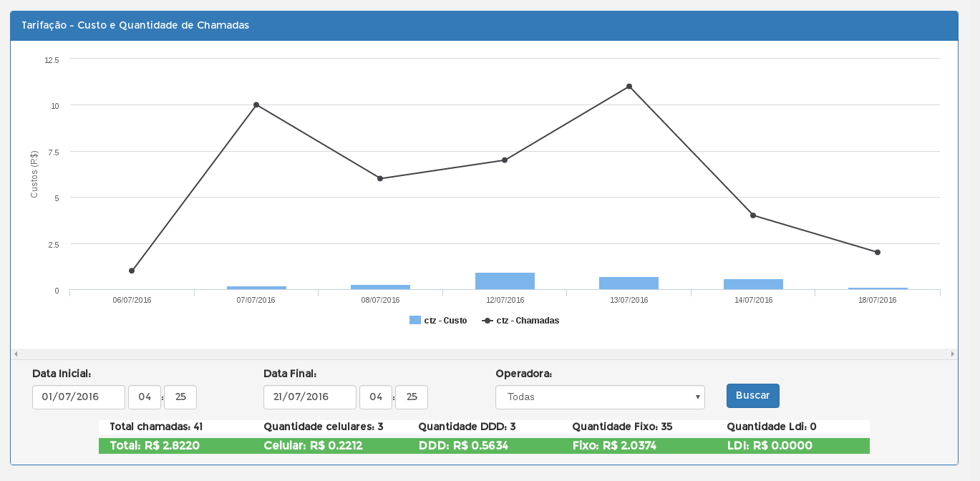
Task: Click the Data Final hour field
Action: tap(376, 397)
